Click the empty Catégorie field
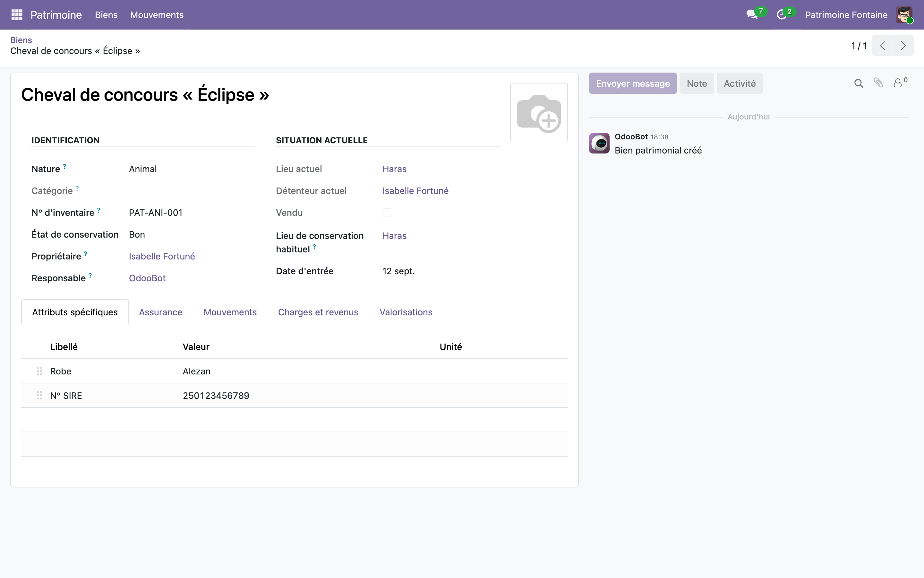The width and height of the screenshot is (924, 578). 192,191
